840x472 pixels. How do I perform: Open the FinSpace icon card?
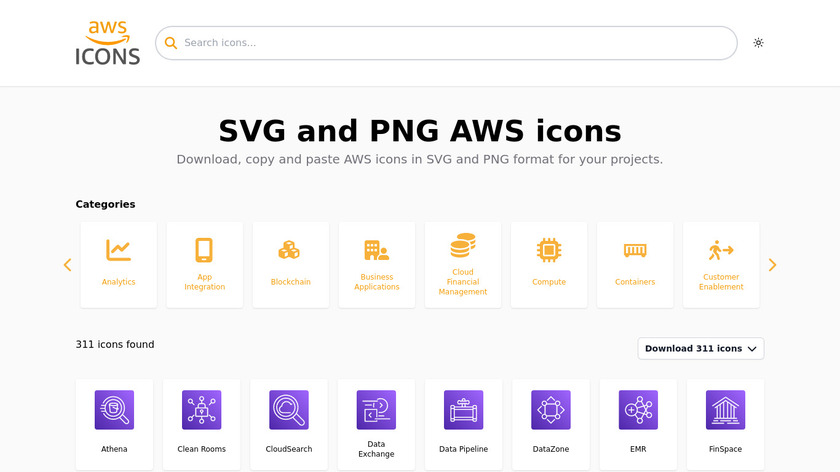point(725,425)
